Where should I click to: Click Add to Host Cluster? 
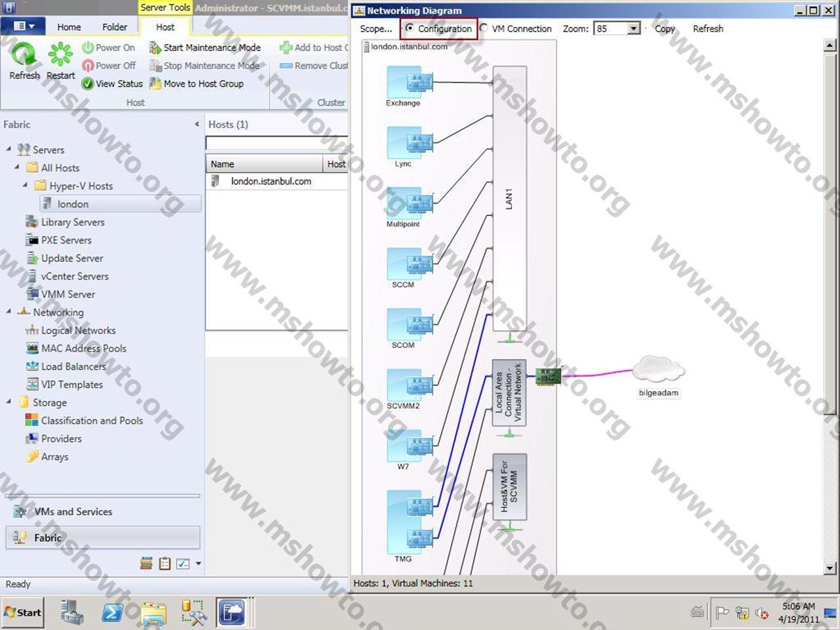tap(314, 47)
